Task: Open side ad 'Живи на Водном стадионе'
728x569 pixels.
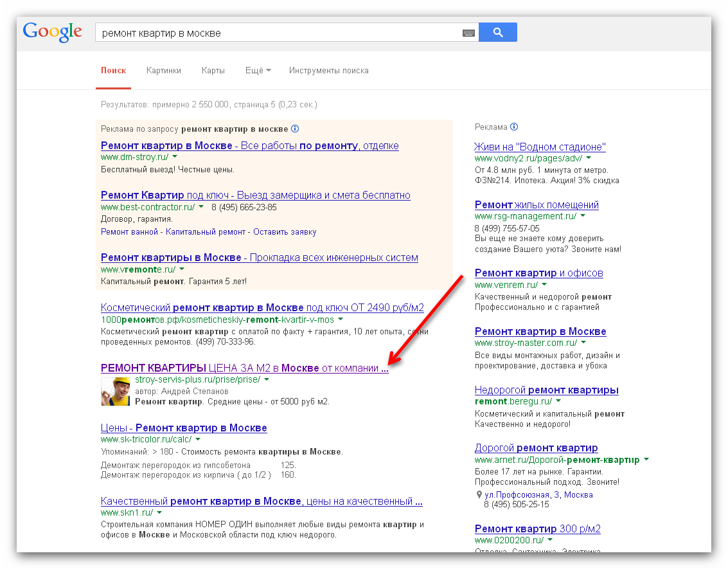Action: click(540, 147)
